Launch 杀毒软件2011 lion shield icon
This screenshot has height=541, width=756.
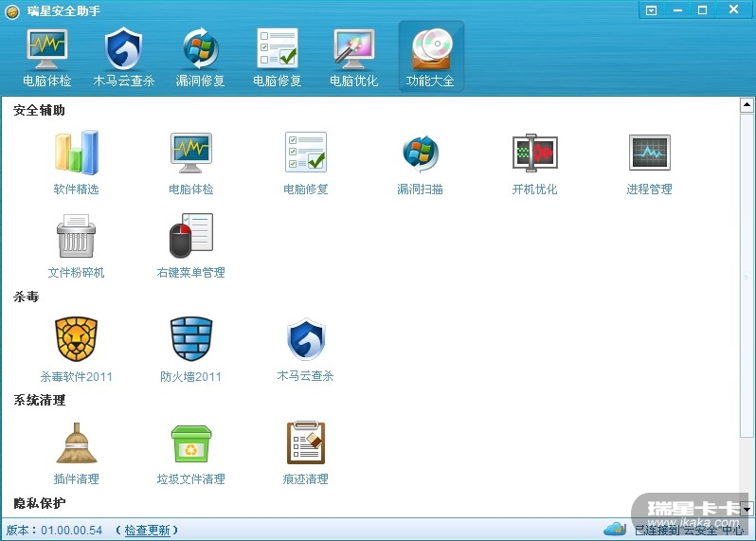click(76, 339)
